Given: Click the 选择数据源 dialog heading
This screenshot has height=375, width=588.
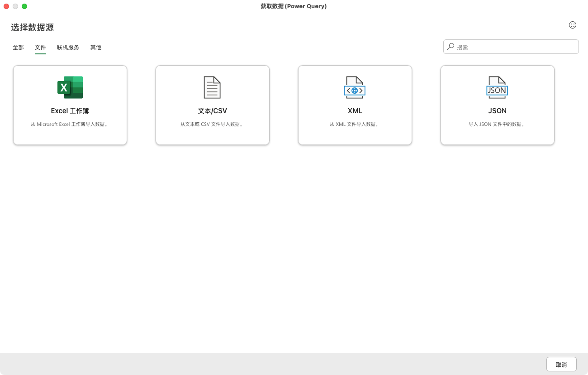Looking at the screenshot, I should click(x=32, y=27).
